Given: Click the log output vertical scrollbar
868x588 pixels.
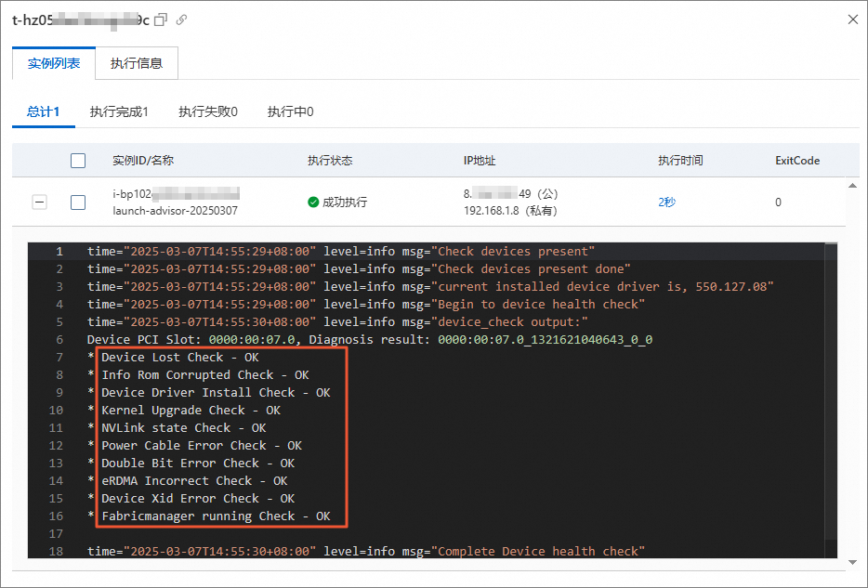Looking at the screenshot, I should pos(830,392).
